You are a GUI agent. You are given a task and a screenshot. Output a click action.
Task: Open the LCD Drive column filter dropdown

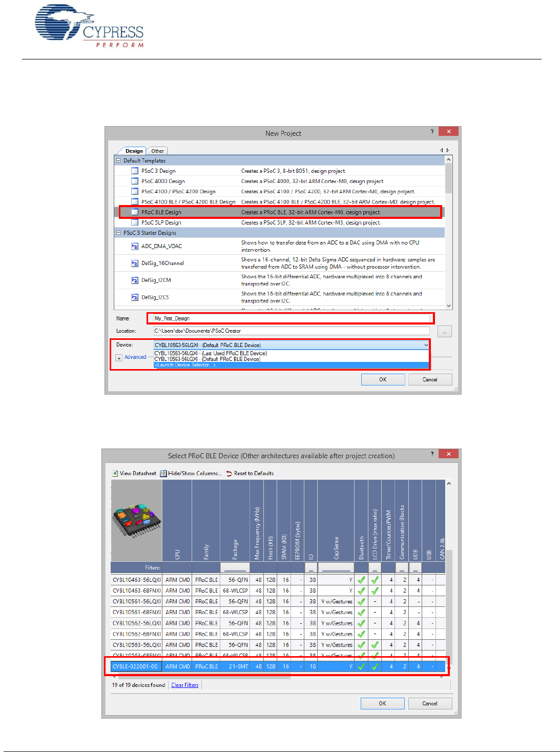[x=375, y=567]
